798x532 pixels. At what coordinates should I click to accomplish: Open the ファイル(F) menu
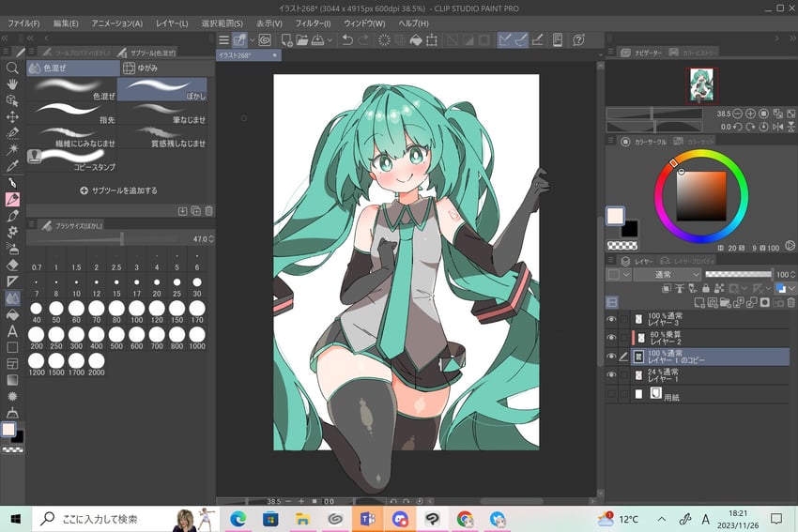[23, 23]
